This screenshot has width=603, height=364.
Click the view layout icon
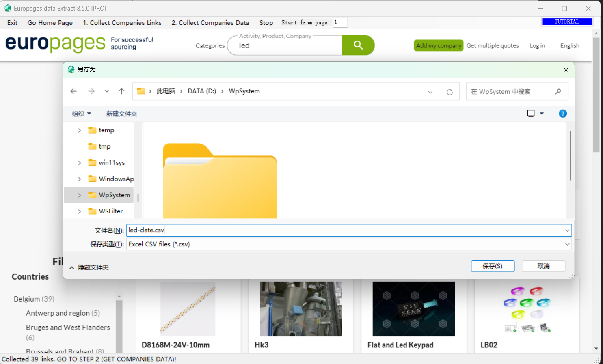[x=531, y=114]
